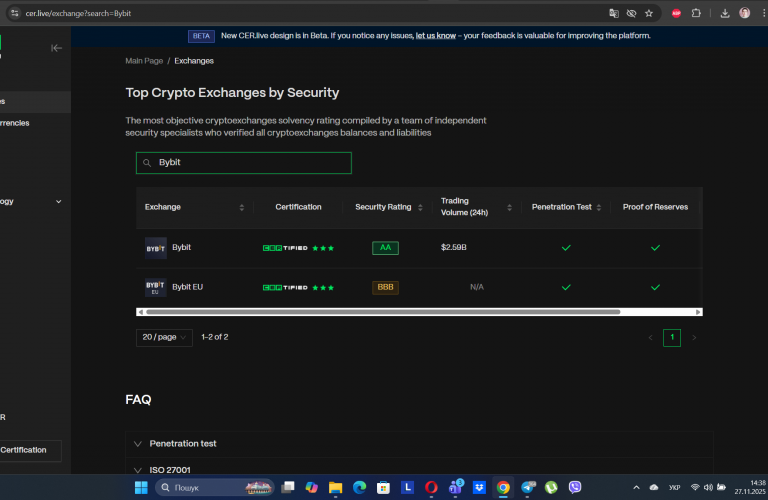Click Bybit EU's CERtified three-star badge
The width and height of the screenshot is (768, 500).
298,288
